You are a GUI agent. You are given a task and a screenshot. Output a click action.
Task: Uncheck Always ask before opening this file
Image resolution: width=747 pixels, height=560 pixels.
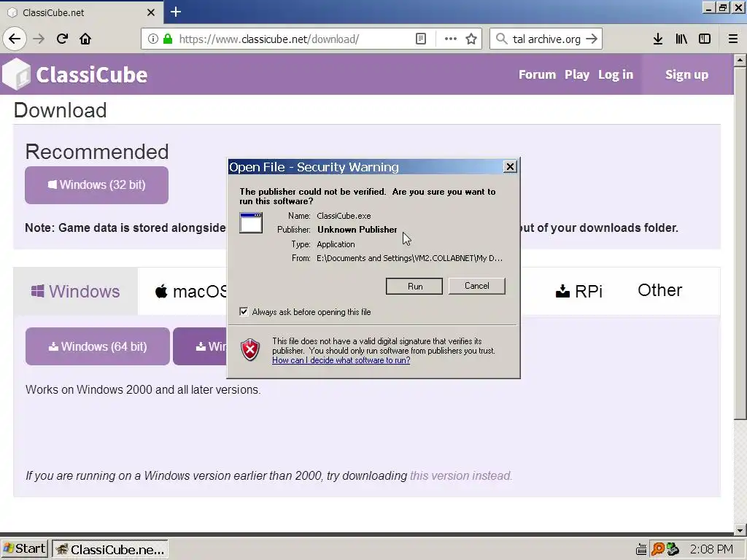coord(244,312)
